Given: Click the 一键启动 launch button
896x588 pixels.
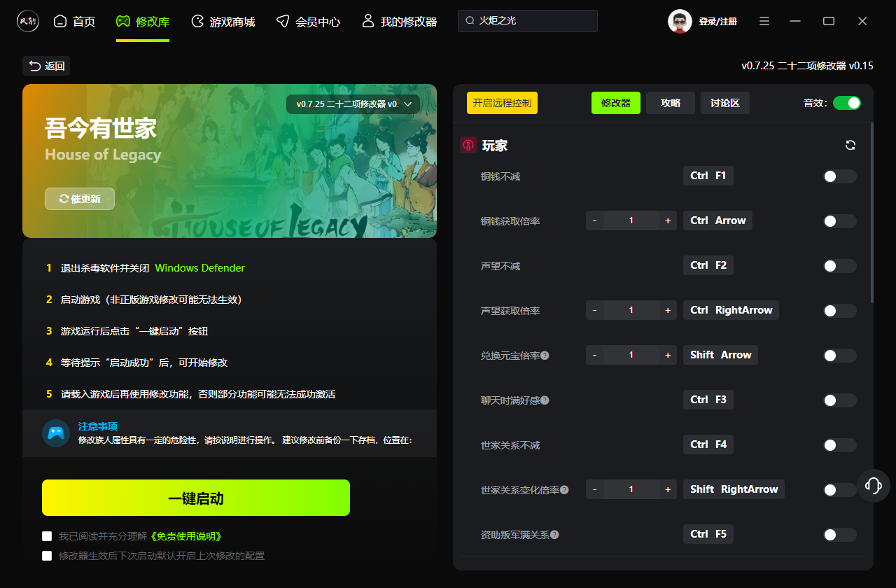Looking at the screenshot, I should [x=196, y=498].
